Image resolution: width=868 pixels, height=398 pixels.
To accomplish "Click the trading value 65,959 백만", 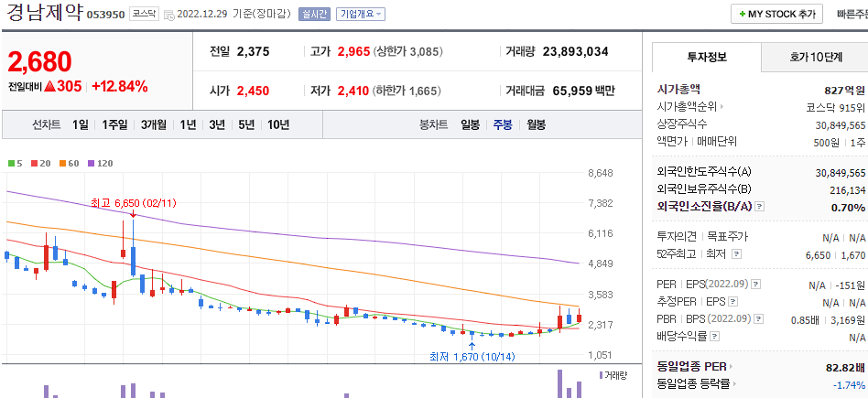I will point(583,91).
